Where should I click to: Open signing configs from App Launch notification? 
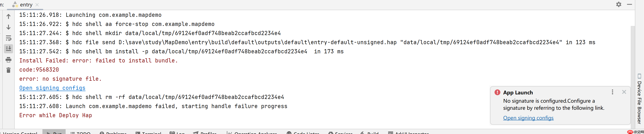point(528,118)
